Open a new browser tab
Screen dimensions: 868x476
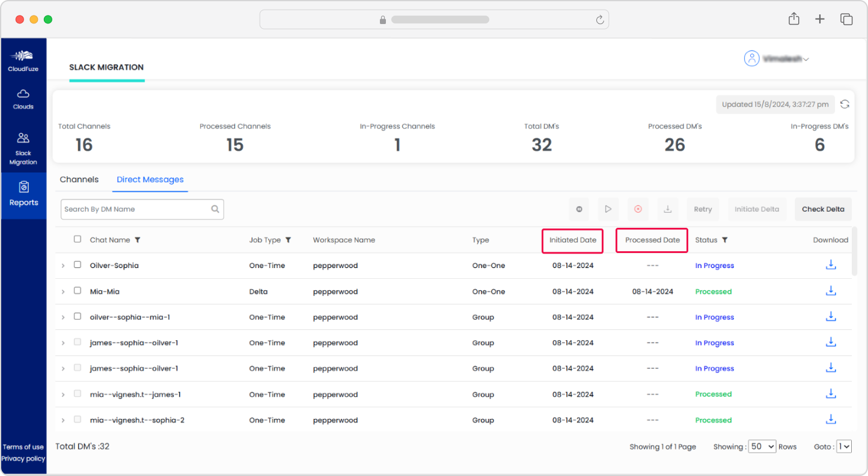(x=820, y=19)
